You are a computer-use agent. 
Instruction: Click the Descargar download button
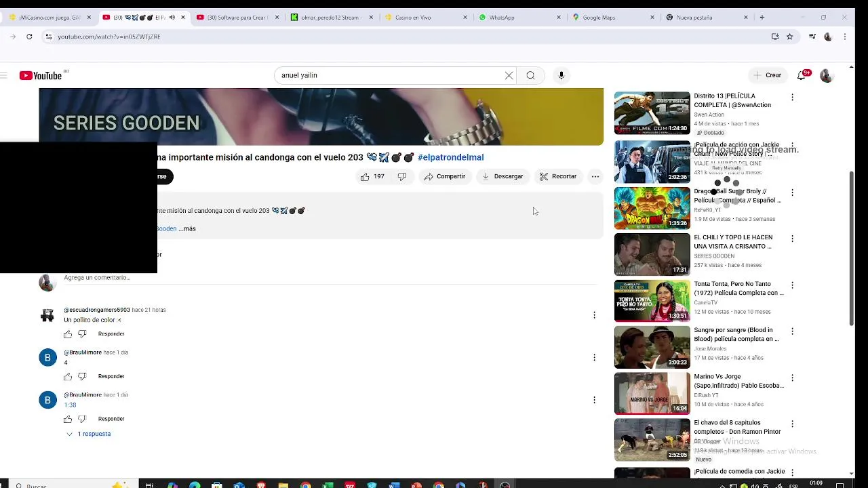(x=502, y=176)
